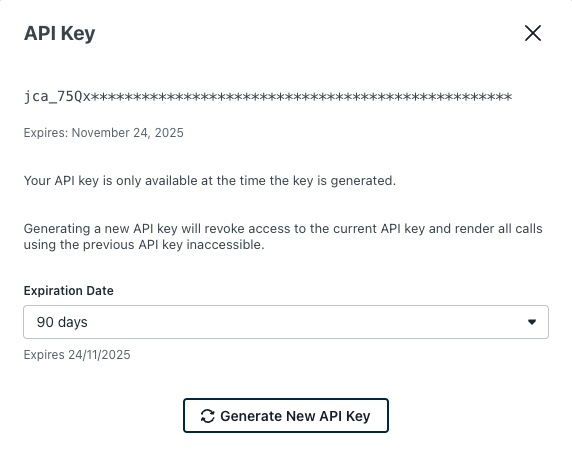Image resolution: width=572 pixels, height=467 pixels.
Task: Click the 'jca_75Qx' key prefix
Action: (57, 97)
